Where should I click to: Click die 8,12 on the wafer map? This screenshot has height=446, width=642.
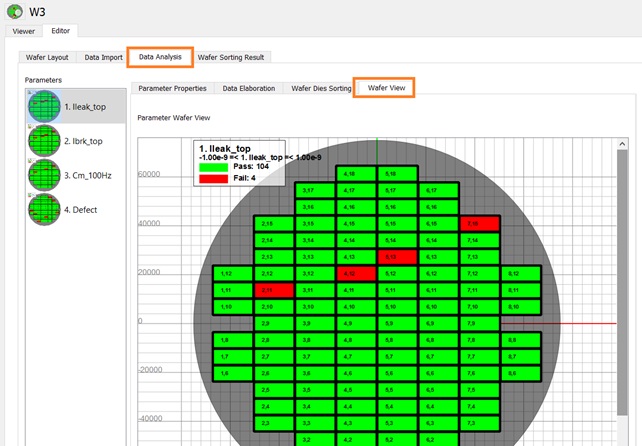point(521,274)
